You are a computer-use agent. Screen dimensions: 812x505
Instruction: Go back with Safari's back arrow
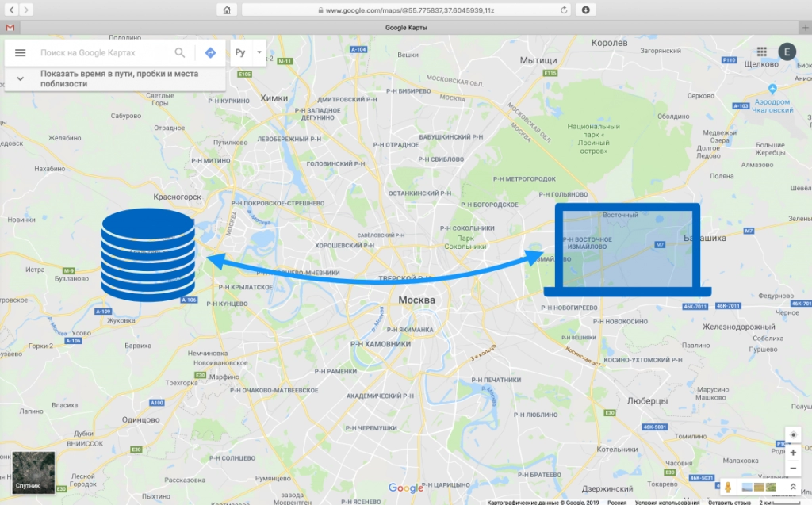click(x=11, y=10)
